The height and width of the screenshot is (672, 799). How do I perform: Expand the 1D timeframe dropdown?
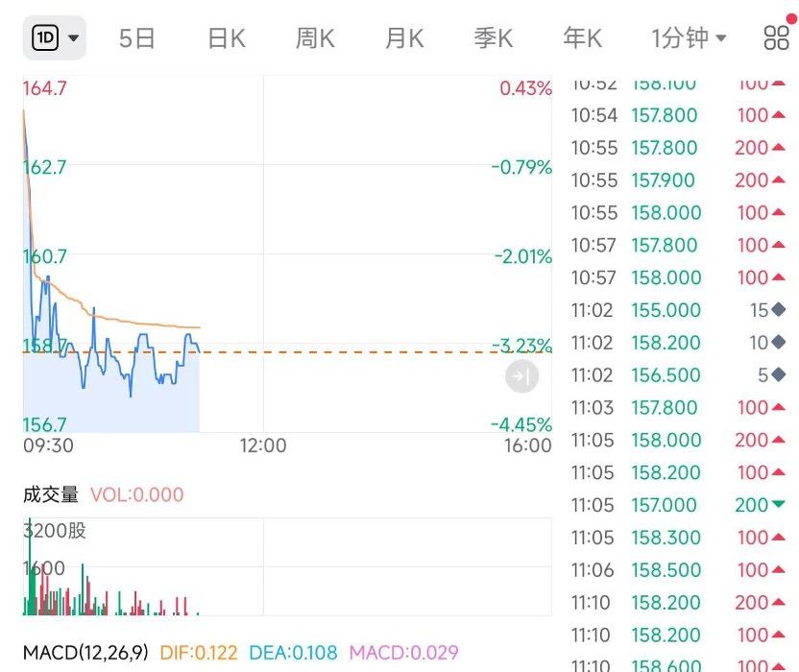click(x=55, y=38)
